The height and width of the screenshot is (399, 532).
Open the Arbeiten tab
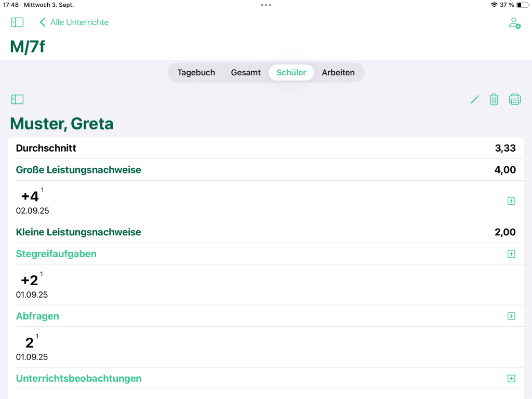click(338, 73)
